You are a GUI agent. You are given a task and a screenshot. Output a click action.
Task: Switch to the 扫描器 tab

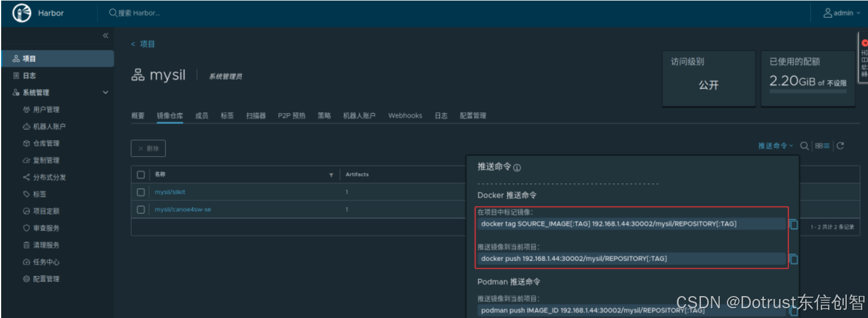[256, 116]
